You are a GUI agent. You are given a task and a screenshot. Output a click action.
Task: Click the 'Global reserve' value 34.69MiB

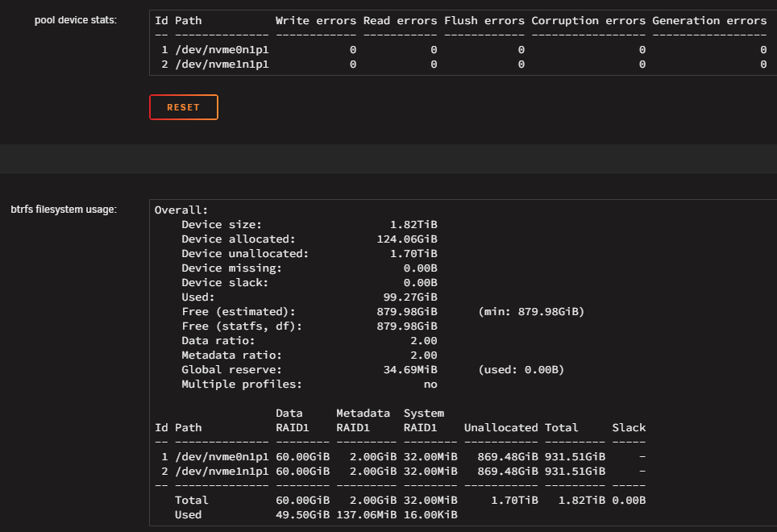pos(409,369)
